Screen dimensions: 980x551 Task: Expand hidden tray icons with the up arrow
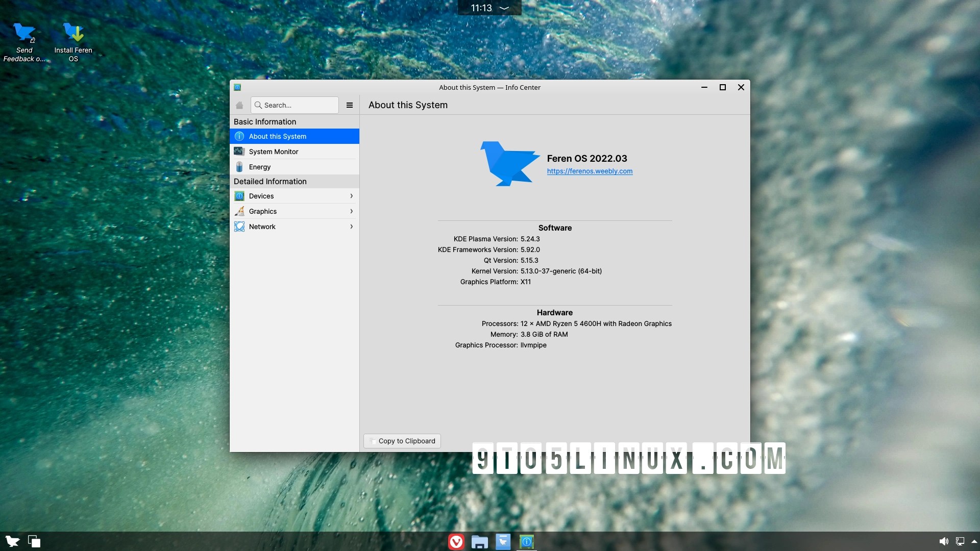(974, 541)
